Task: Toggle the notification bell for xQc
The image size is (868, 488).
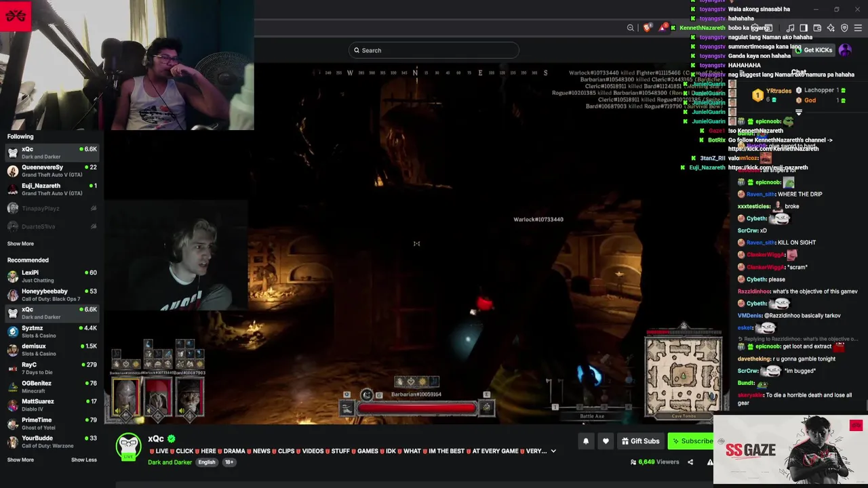Action: coord(586,441)
